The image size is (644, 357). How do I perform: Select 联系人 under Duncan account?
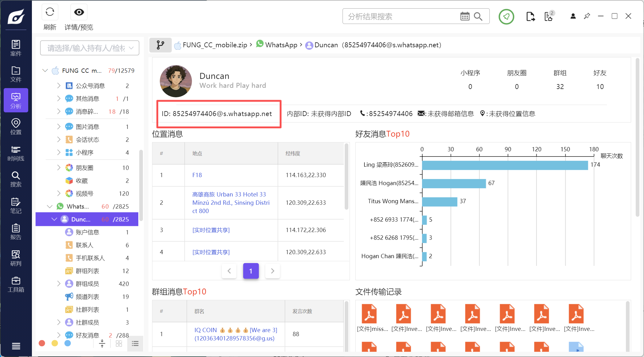84,245
